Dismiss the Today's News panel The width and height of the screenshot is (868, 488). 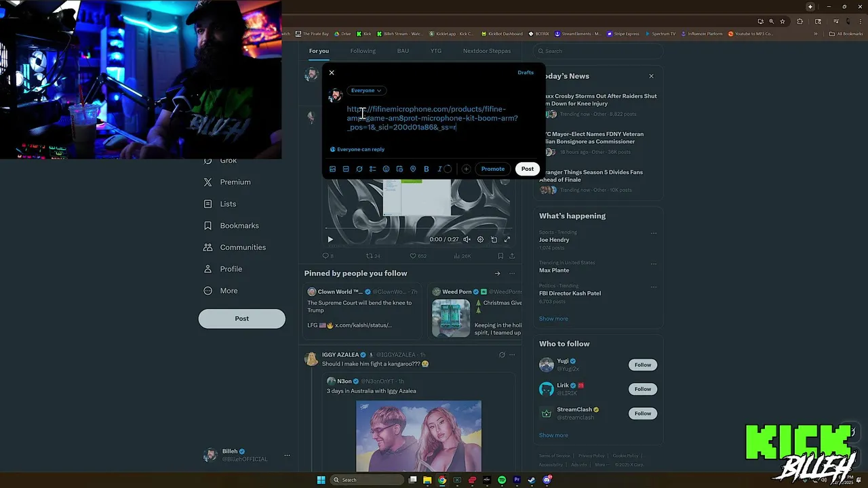pos(651,76)
